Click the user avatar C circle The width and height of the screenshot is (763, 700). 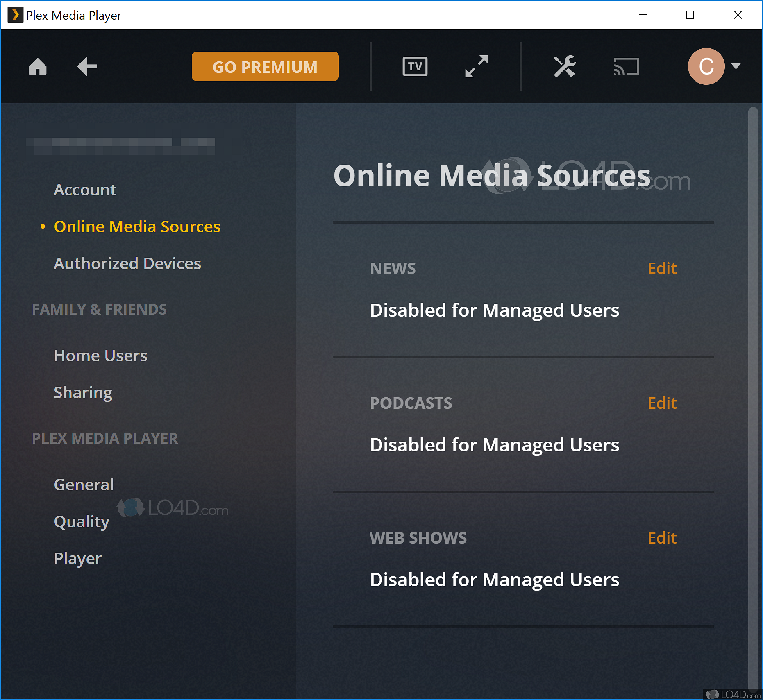pos(706,66)
